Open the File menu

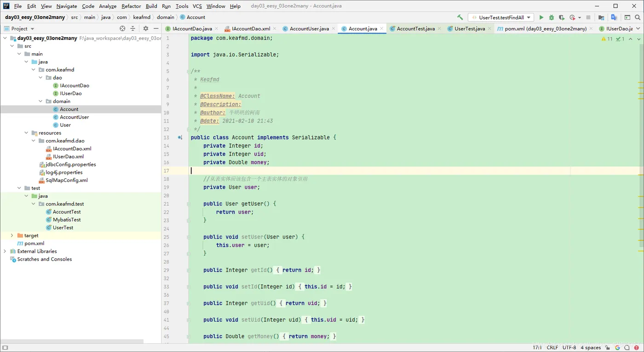(x=18, y=6)
